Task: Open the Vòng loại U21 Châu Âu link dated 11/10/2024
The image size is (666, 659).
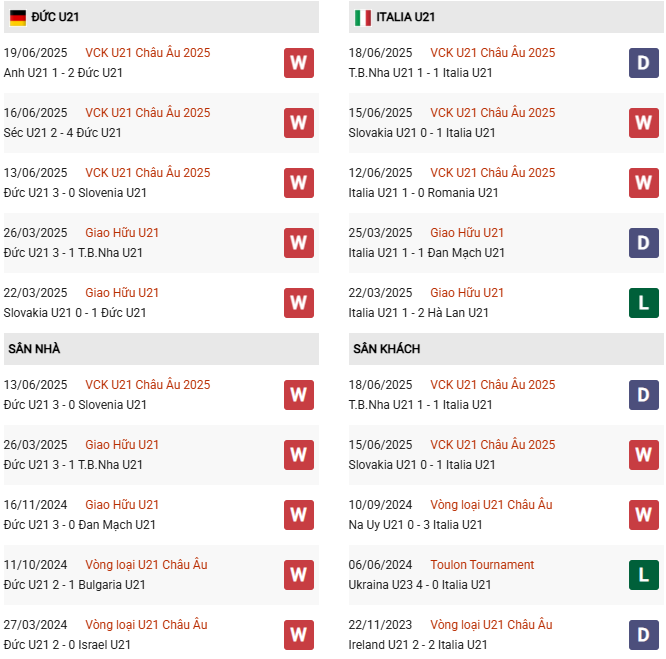Action: point(146,565)
